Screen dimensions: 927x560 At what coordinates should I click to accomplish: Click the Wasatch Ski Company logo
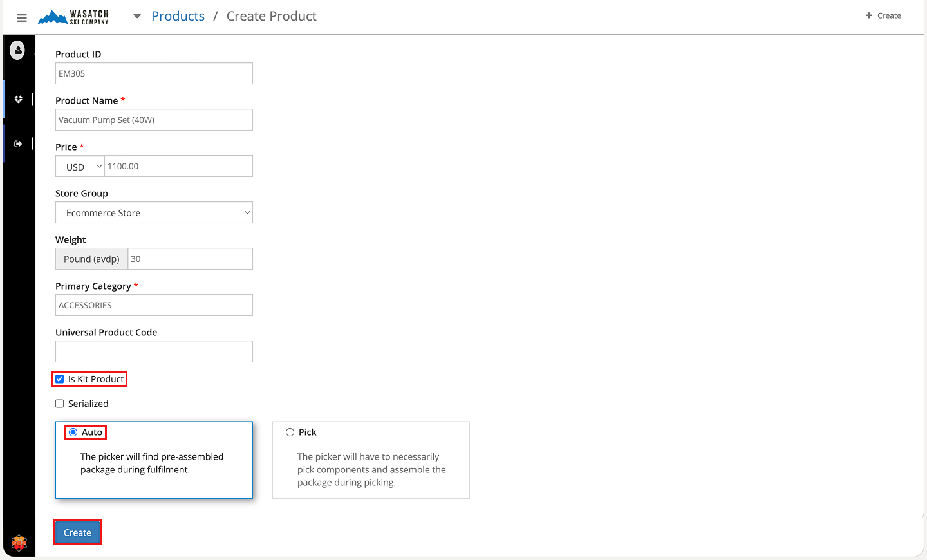[73, 17]
